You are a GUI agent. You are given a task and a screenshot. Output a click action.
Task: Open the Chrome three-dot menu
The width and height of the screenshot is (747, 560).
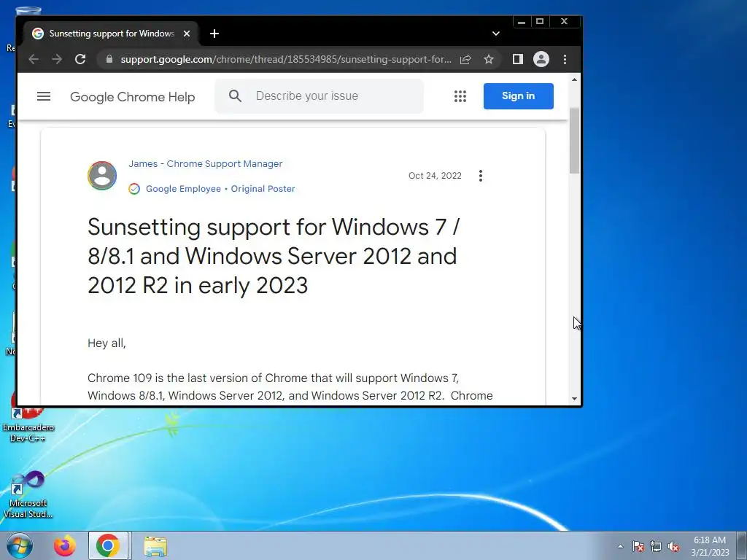(x=565, y=59)
